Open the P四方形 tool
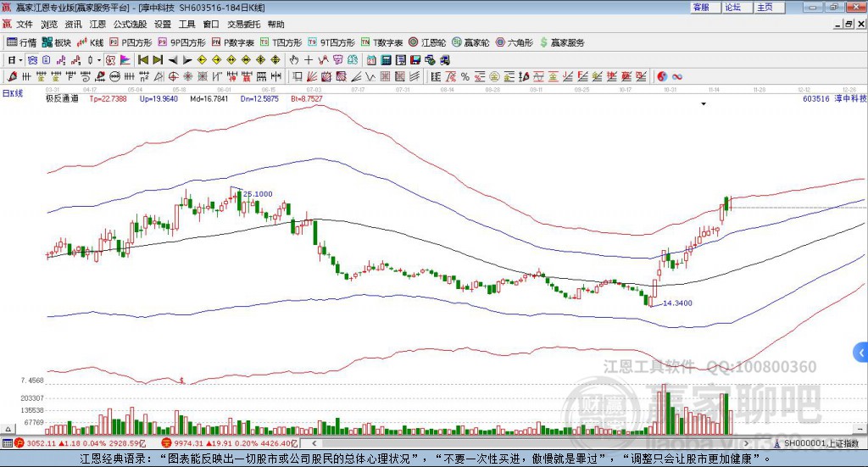 131,42
